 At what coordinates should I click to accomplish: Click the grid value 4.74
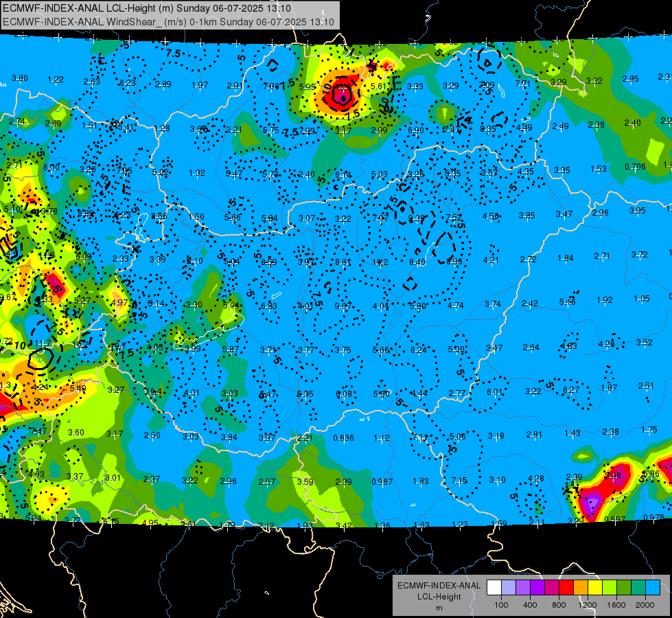(x=456, y=306)
